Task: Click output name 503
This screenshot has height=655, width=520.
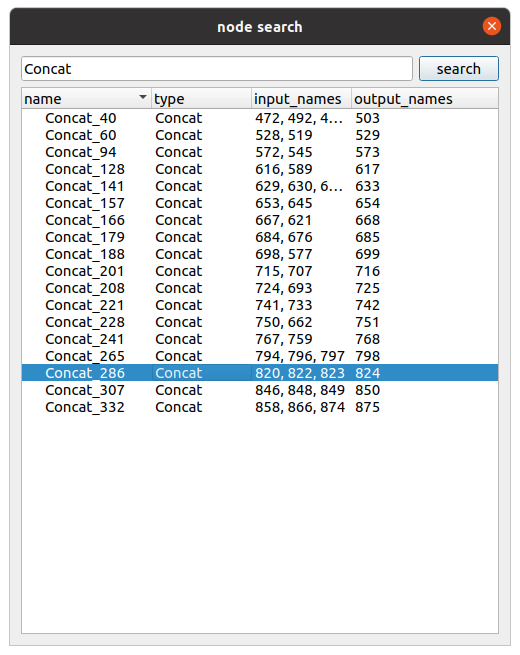Action: [x=368, y=118]
